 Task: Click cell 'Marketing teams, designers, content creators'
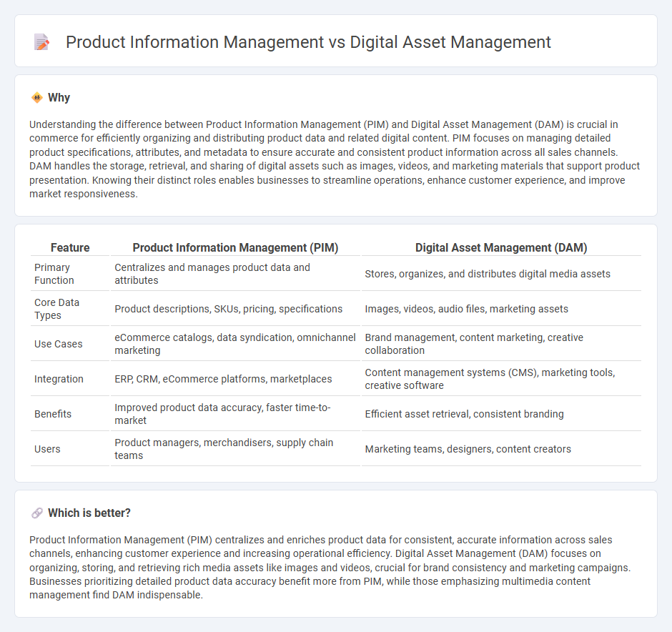pos(501,449)
